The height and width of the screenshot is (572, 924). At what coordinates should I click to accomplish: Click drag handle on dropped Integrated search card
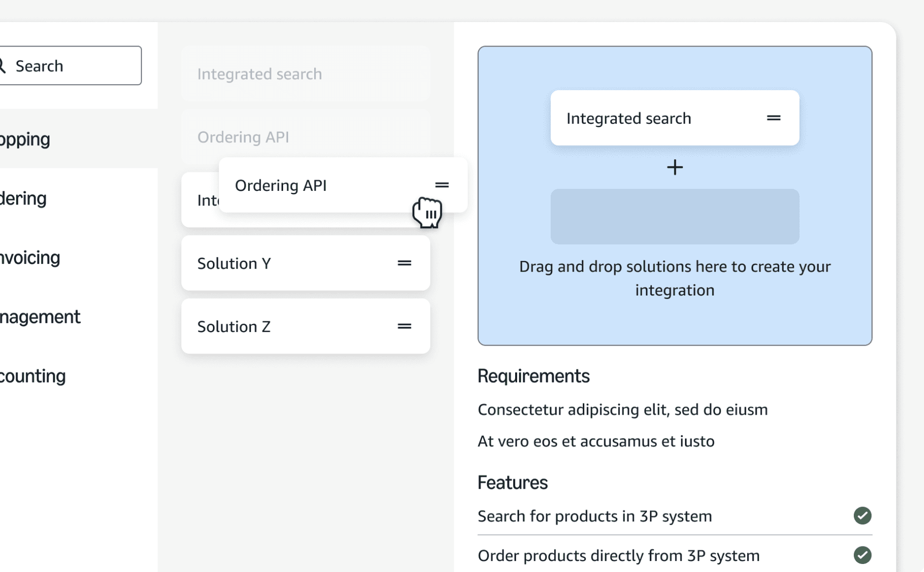(774, 118)
